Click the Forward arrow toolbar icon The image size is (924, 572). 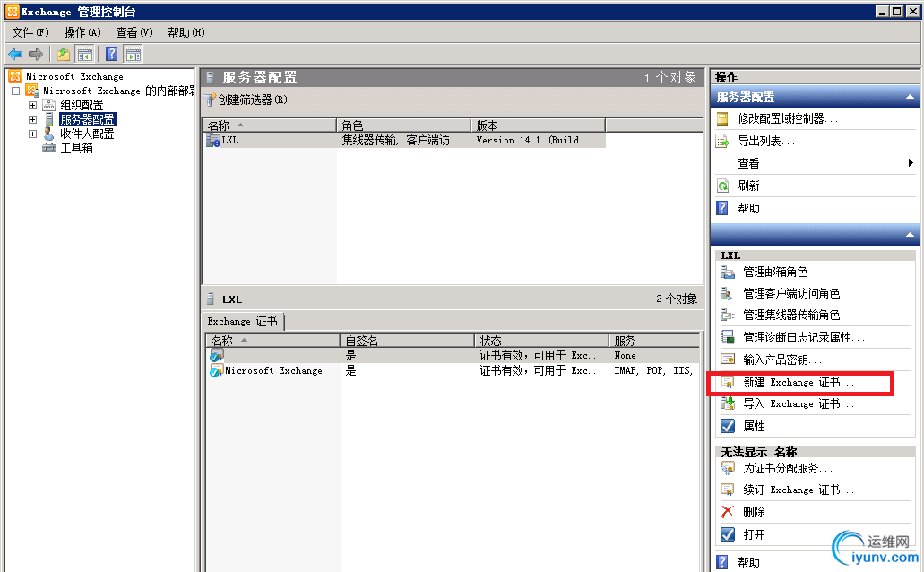pyautogui.click(x=36, y=55)
